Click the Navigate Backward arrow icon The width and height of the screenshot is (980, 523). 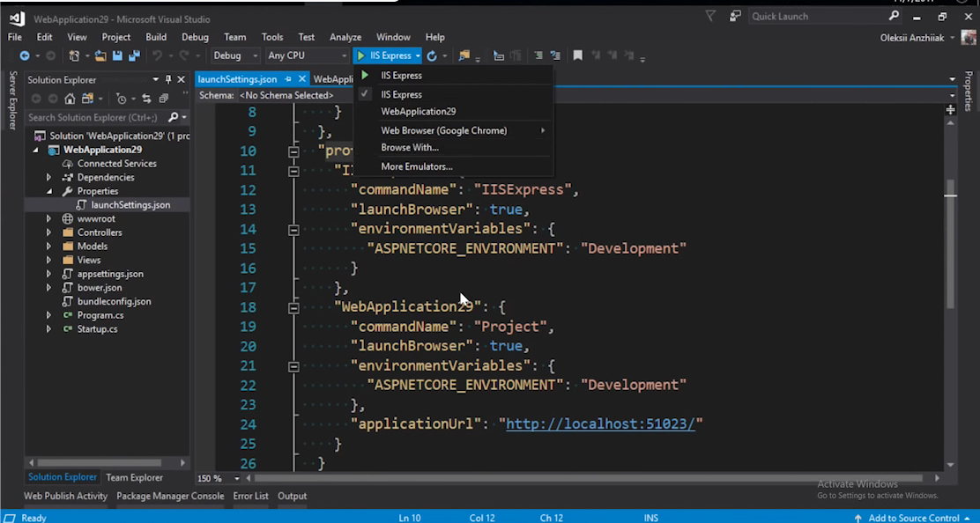pyautogui.click(x=25, y=55)
